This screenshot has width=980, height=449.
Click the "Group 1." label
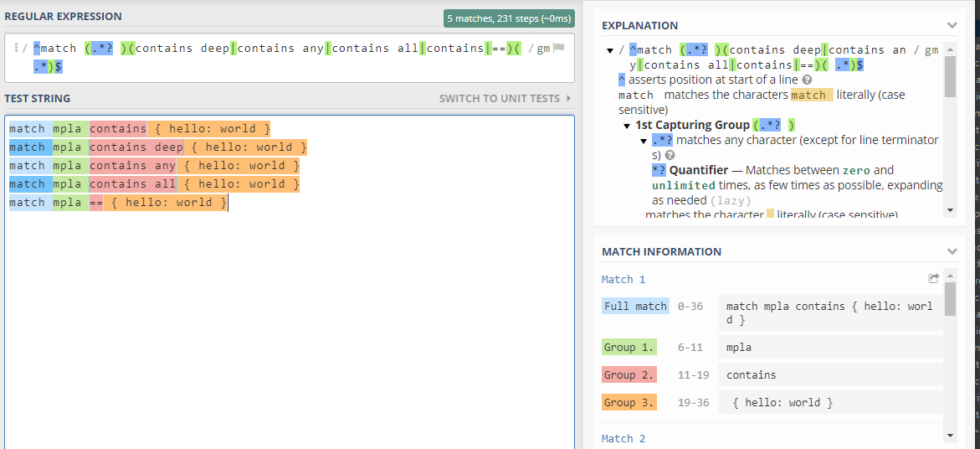629,347
